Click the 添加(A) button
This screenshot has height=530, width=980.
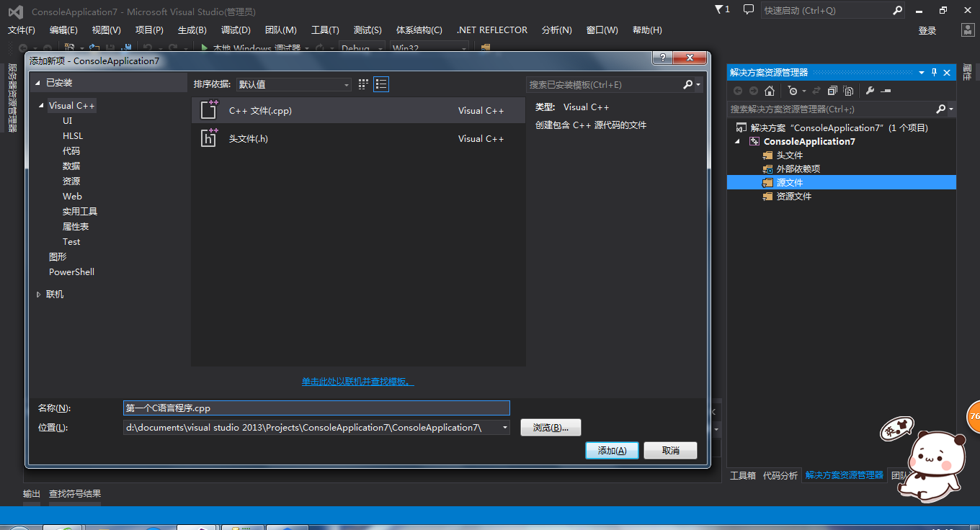coord(612,450)
